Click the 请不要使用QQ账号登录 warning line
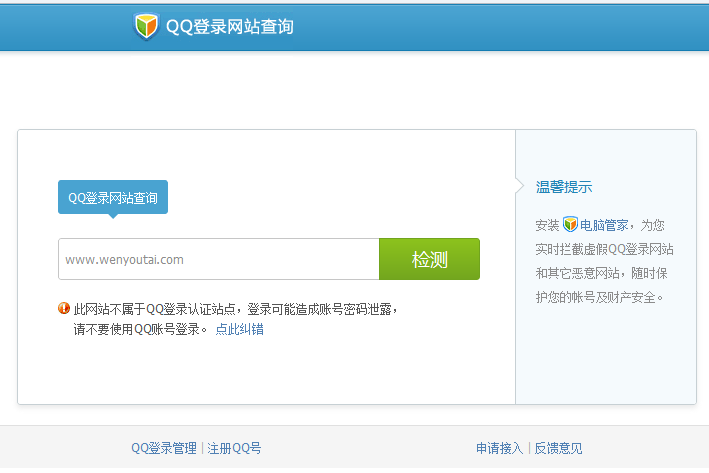The width and height of the screenshot is (709, 473). pyautogui.click(x=140, y=329)
